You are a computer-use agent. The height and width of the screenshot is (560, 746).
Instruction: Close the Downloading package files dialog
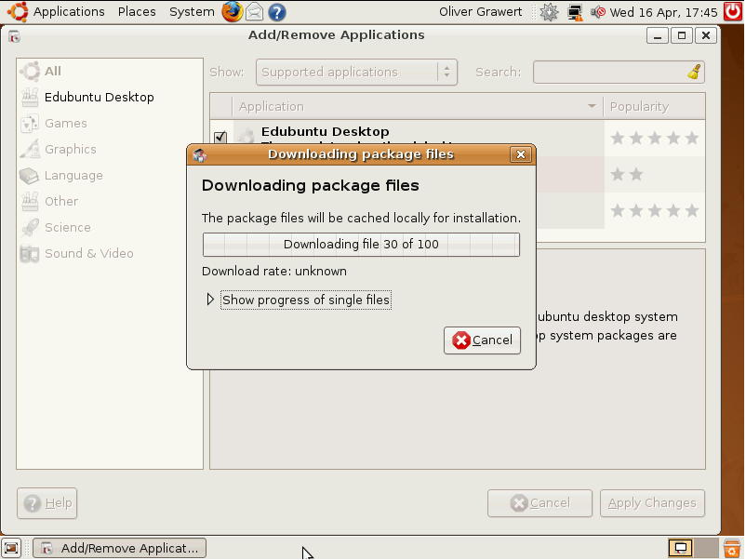coord(521,154)
